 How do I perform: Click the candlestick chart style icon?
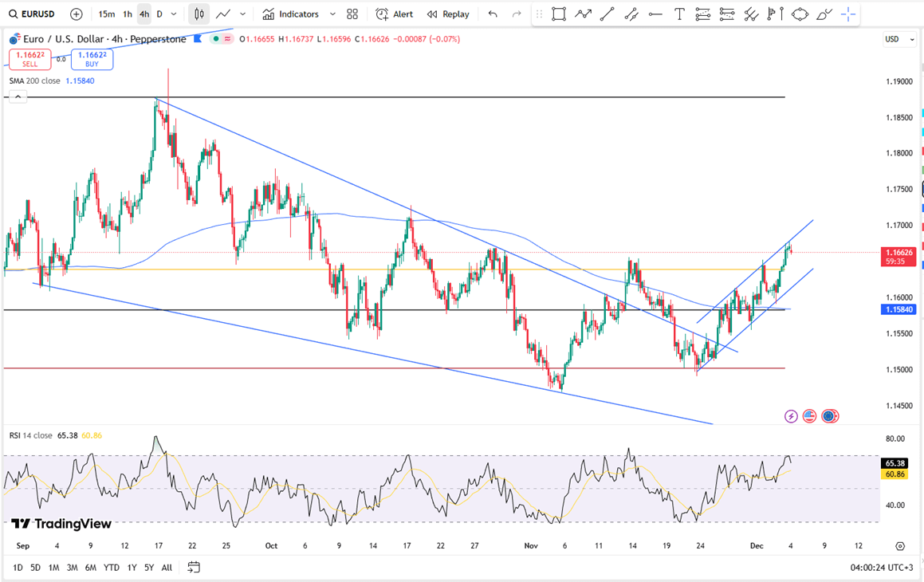point(199,14)
